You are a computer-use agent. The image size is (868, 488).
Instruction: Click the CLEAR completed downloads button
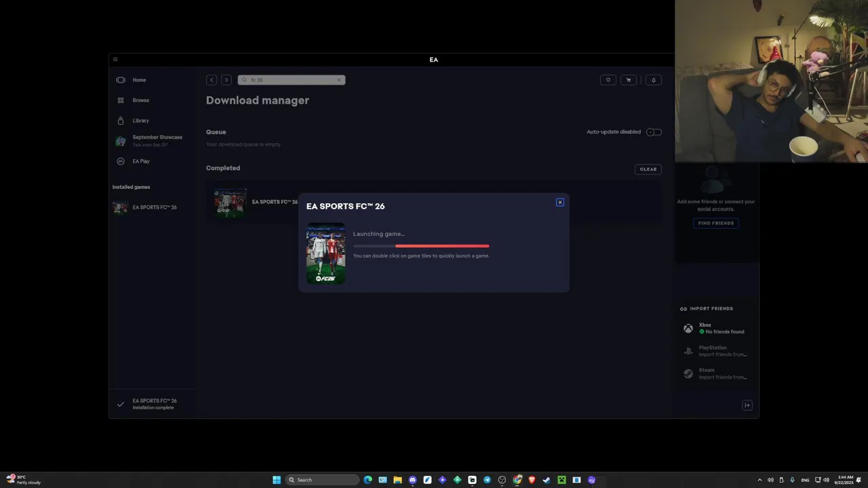pyautogui.click(x=648, y=169)
